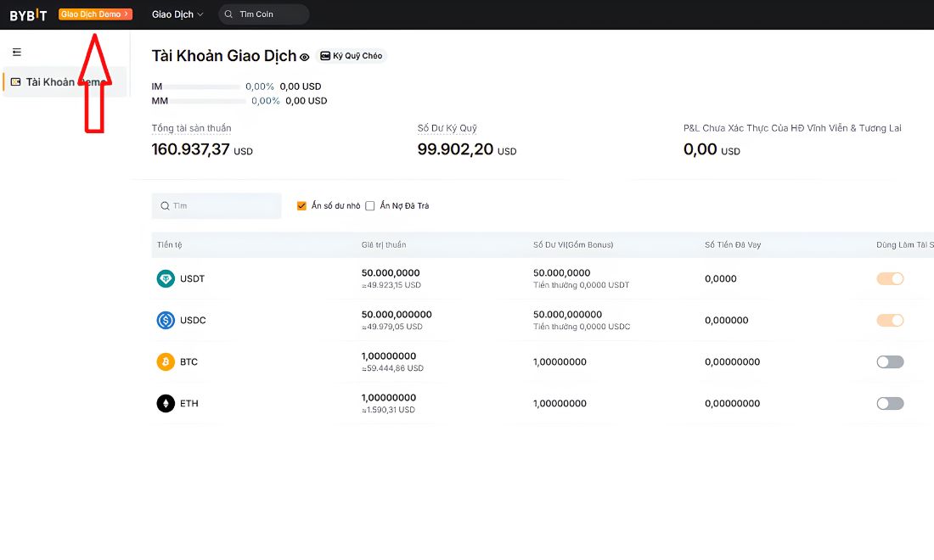
Task: Click magnifier icon in Tìm Coin box
Action: coord(228,14)
